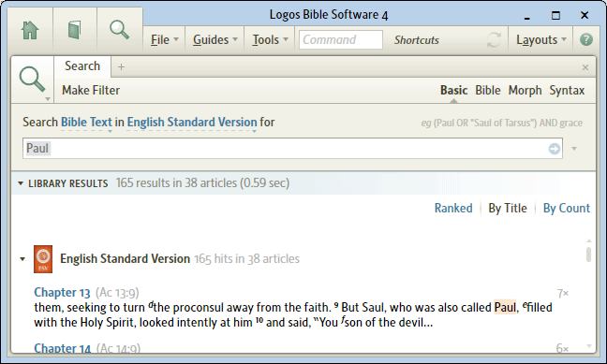Click the sync refresh arrows icon

(x=494, y=40)
